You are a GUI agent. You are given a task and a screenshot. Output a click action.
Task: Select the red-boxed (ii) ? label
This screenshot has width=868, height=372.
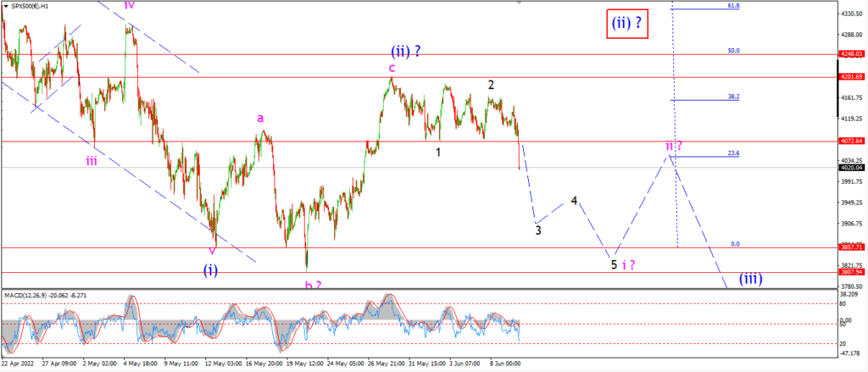626,25
